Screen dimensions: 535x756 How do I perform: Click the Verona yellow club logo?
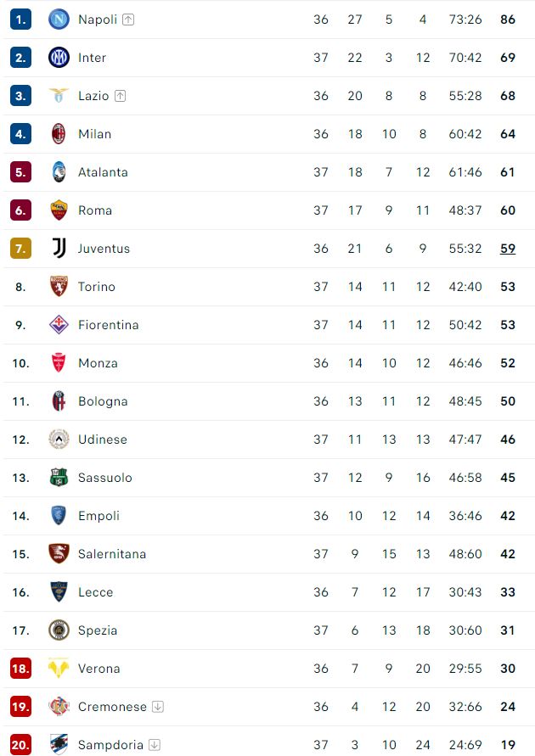(x=59, y=669)
